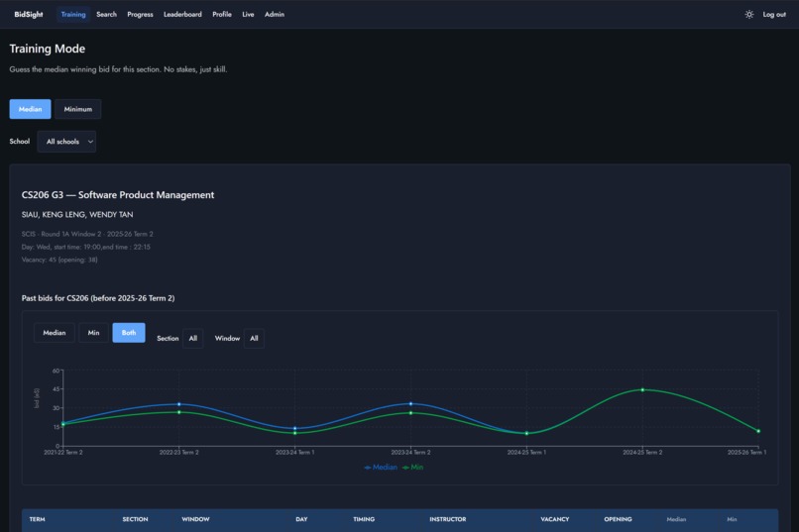Sort table by TIMING column
The width and height of the screenshot is (799, 532).
point(364,519)
